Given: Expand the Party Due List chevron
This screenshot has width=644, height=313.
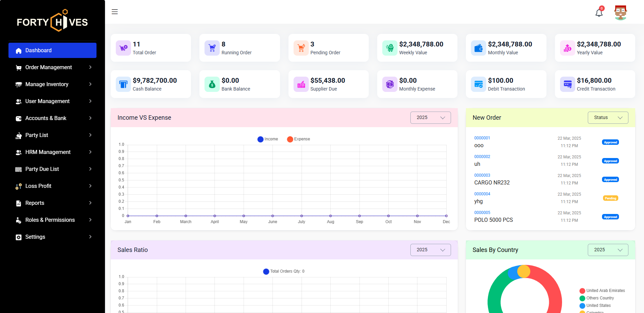Looking at the screenshot, I should [90, 169].
